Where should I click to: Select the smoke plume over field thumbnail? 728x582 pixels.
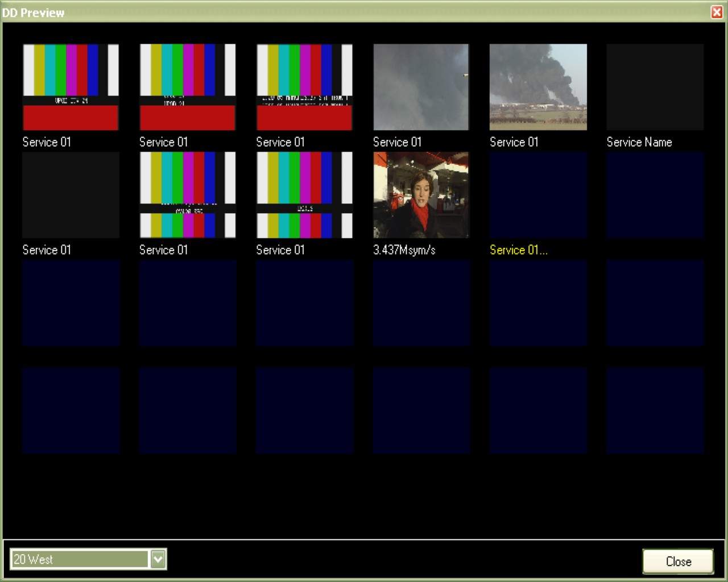click(538, 87)
